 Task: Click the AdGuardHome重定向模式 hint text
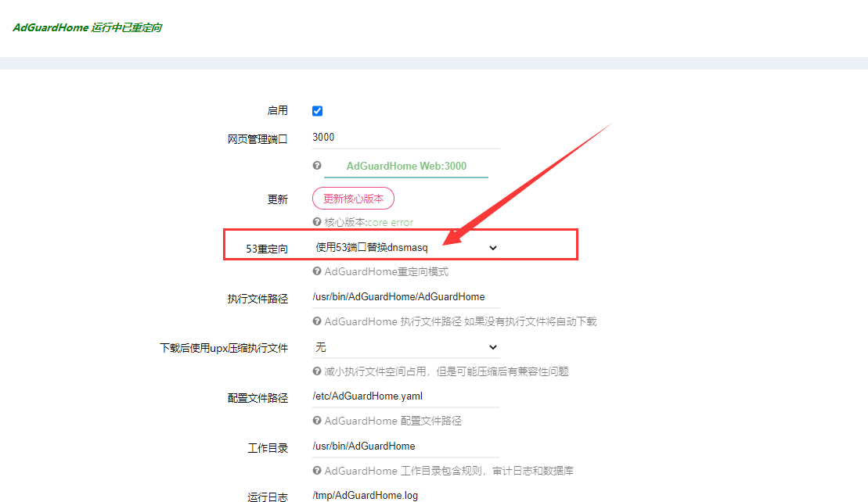click(387, 271)
